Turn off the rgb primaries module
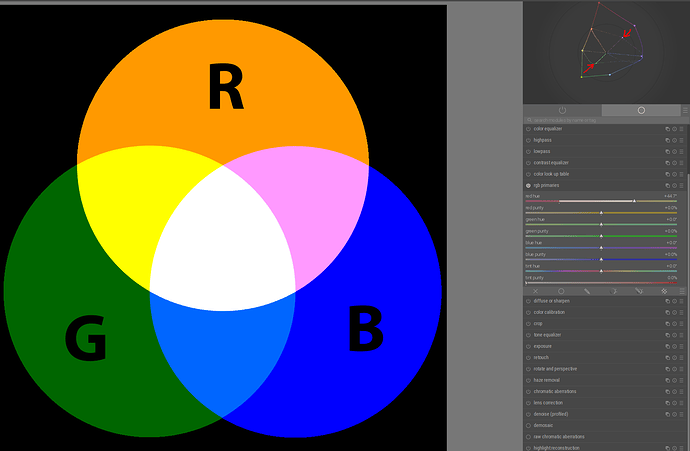 tap(528, 186)
